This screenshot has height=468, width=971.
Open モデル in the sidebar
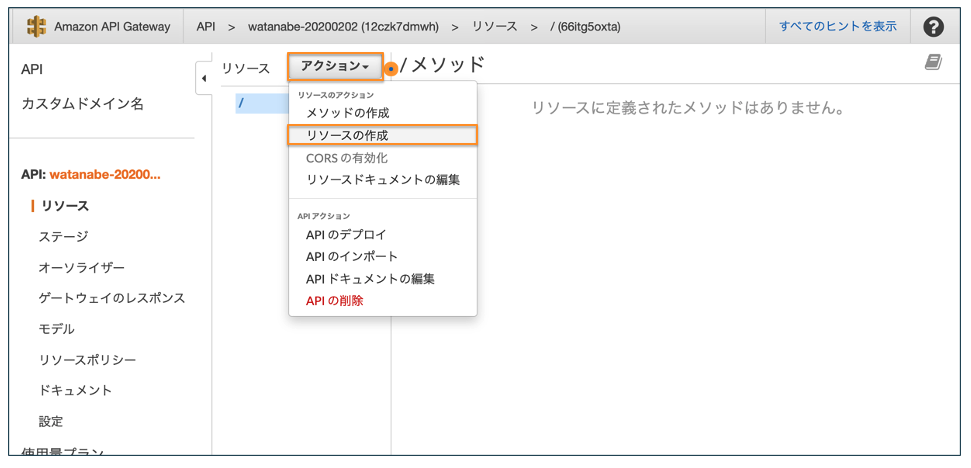point(56,329)
